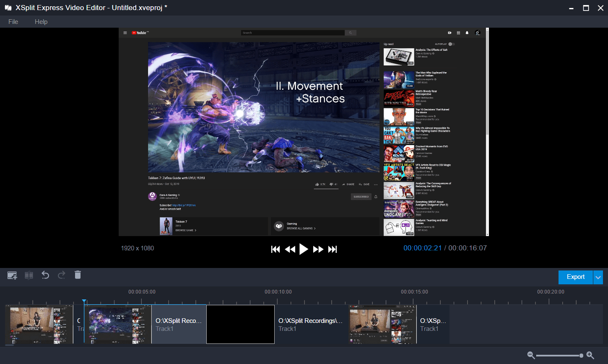Redo the last action

click(61, 275)
